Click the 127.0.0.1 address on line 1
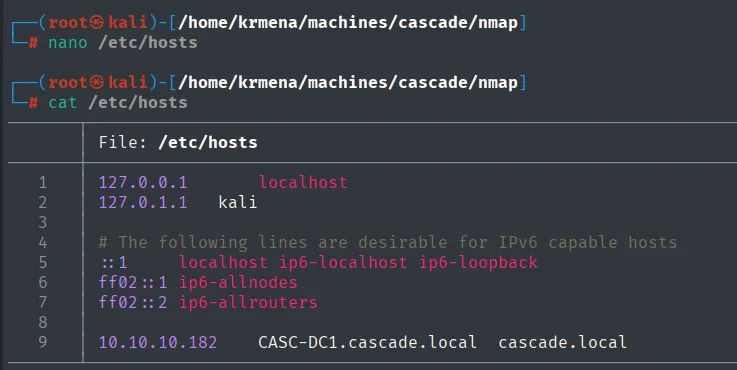 tap(143, 182)
